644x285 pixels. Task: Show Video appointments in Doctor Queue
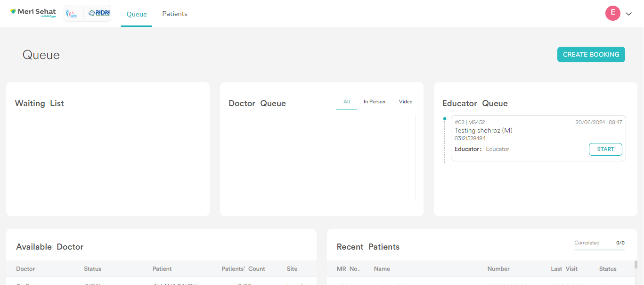pyautogui.click(x=405, y=102)
